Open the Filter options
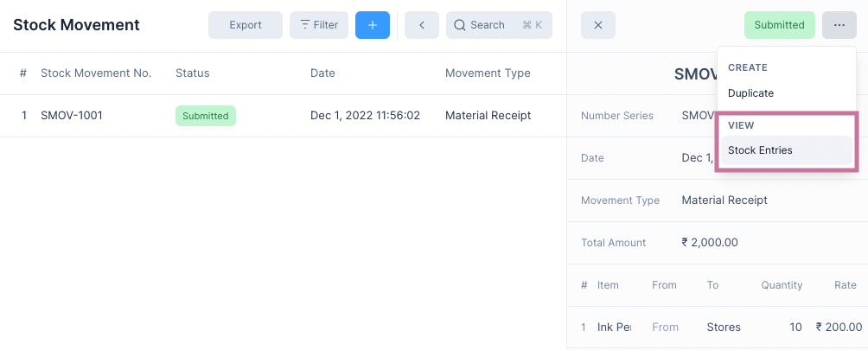This screenshot has height=350, width=868. pyautogui.click(x=319, y=25)
